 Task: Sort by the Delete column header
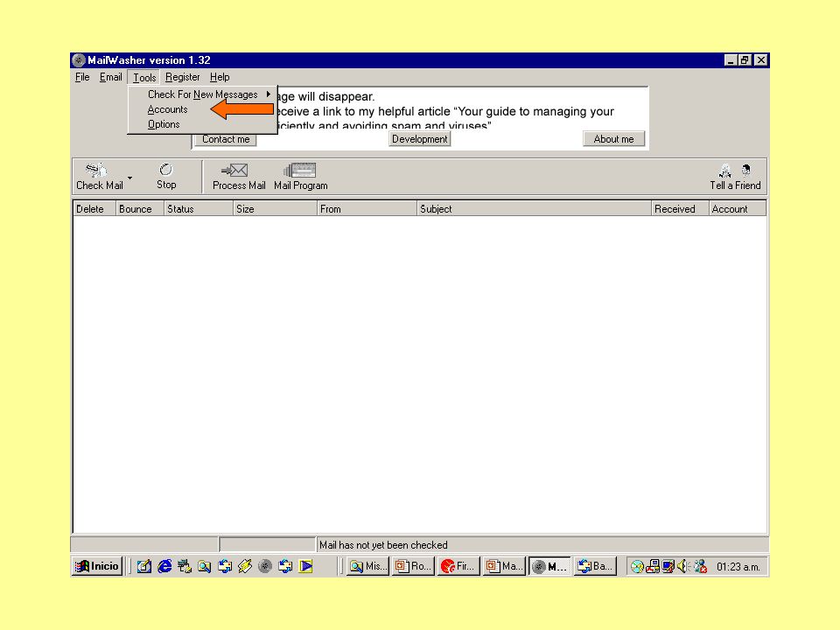point(94,209)
